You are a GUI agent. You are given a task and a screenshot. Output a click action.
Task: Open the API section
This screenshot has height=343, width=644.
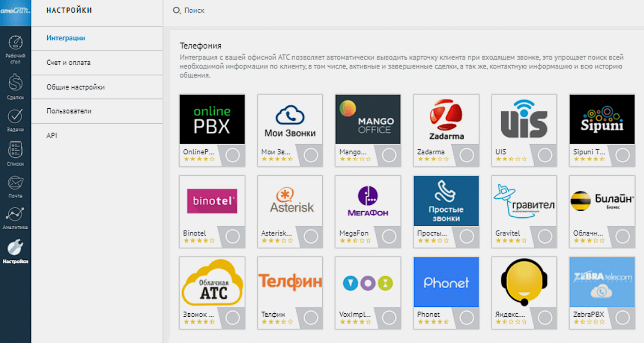click(97, 136)
